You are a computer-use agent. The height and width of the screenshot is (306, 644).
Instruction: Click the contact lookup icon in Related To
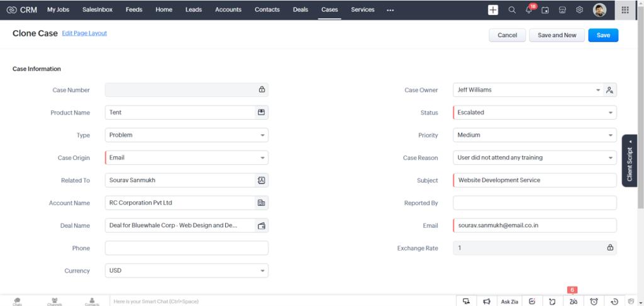coord(261,180)
